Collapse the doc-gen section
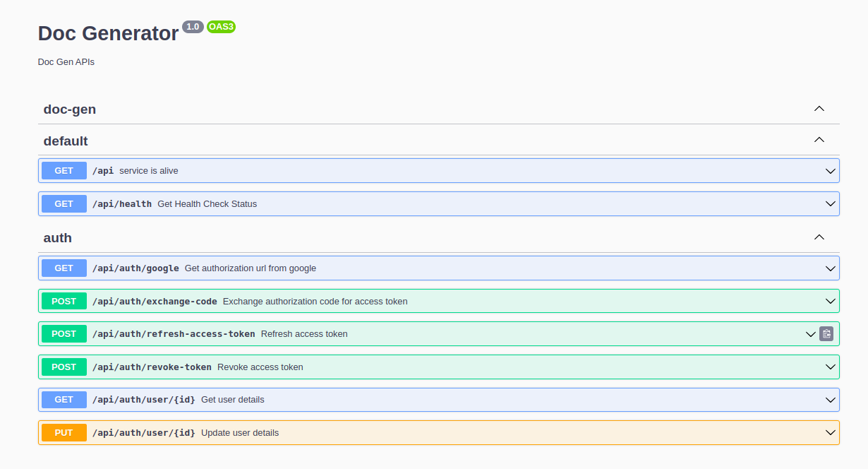This screenshot has width=868, height=469. click(819, 109)
